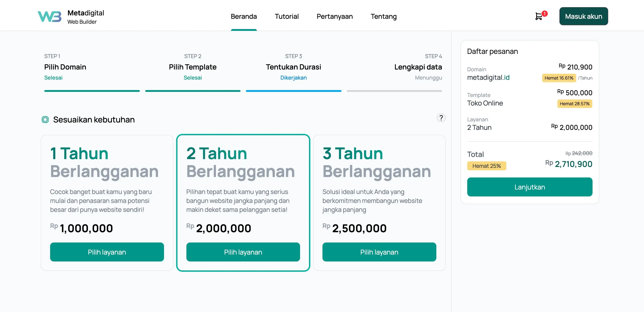Jump to the Lengkapi data step

[x=418, y=67]
